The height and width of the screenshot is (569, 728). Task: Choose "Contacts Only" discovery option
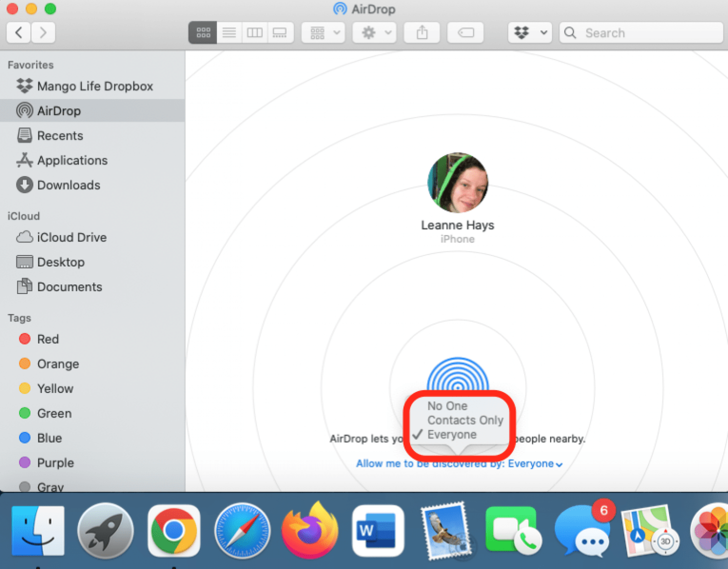465,420
